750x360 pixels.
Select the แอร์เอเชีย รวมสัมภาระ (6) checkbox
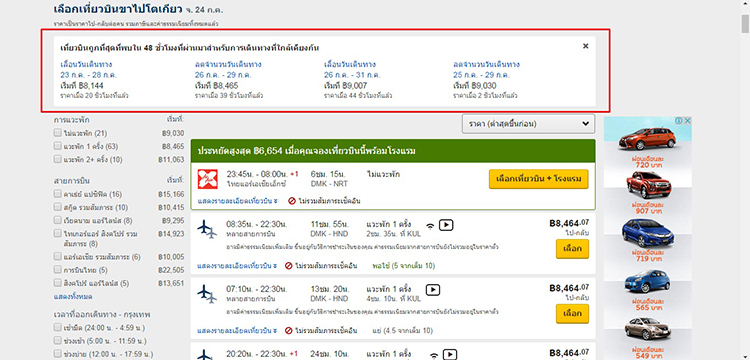click(x=57, y=257)
